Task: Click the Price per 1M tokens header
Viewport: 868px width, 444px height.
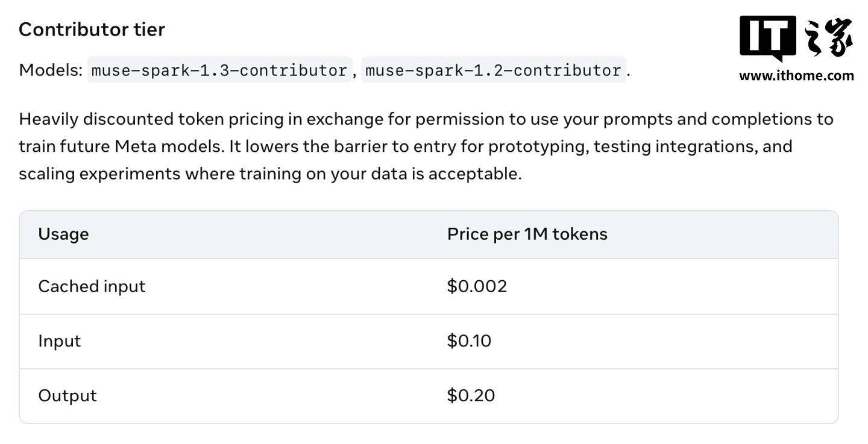Action: [527, 234]
